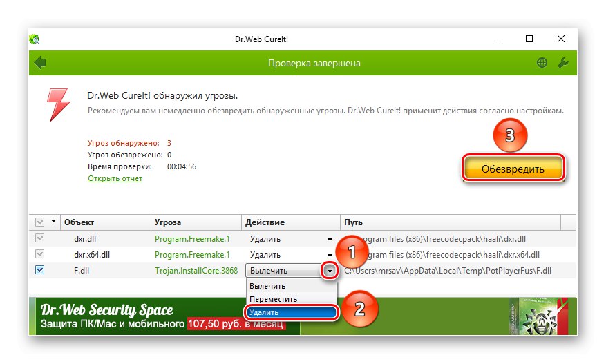Click the Trojan.InstallCore.3868 threat name
Viewport: 606px width, 364px height.
tap(196, 271)
